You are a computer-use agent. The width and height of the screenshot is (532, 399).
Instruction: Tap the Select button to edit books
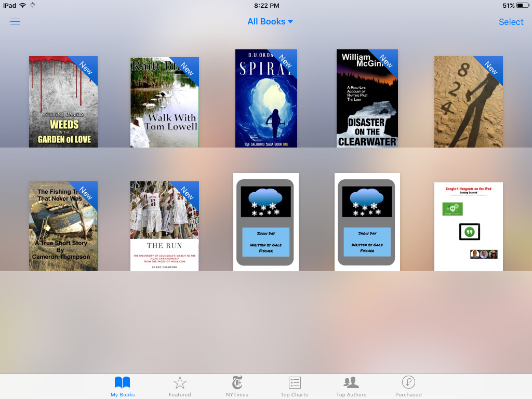(x=511, y=22)
